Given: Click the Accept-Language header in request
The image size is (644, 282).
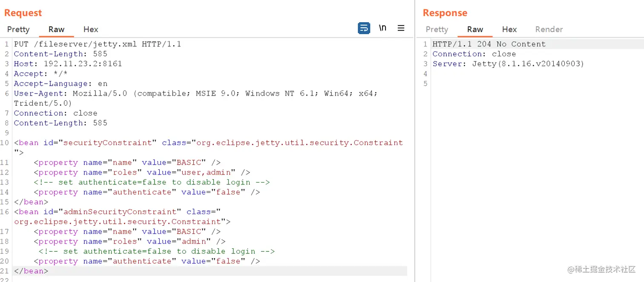Looking at the screenshot, I should (x=60, y=84).
